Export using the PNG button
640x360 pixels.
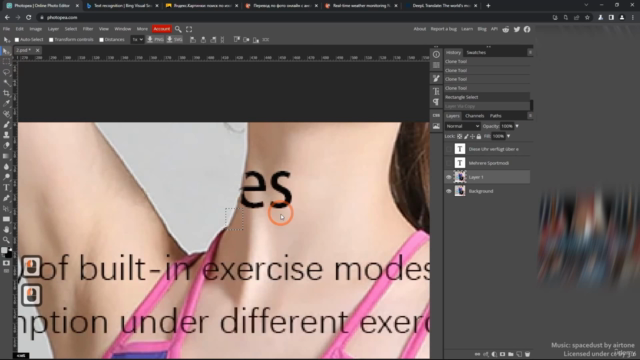(155, 40)
